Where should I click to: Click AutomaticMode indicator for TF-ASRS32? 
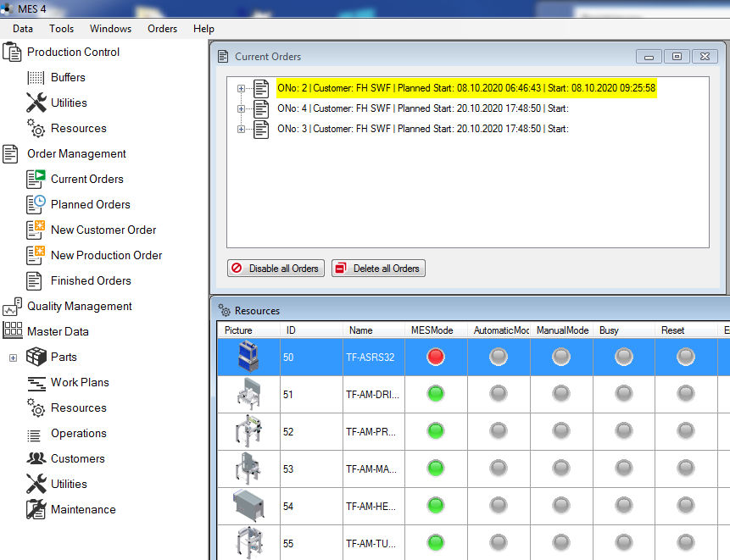click(x=499, y=357)
